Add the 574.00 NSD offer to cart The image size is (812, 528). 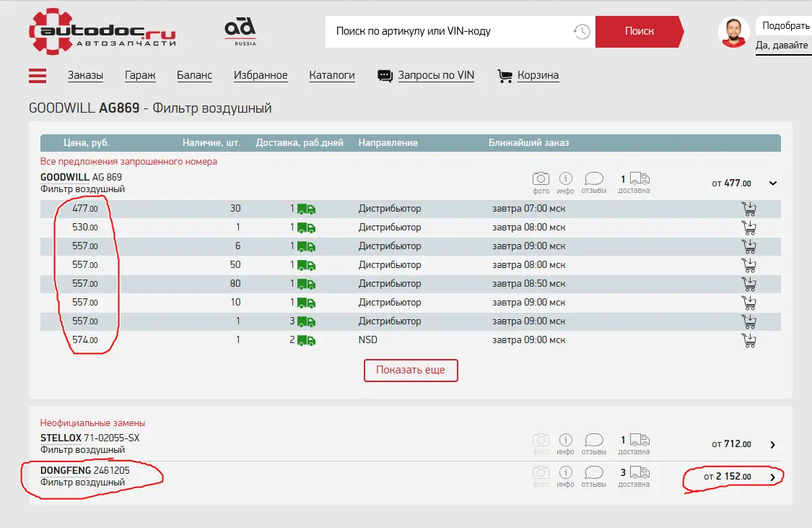pyautogui.click(x=748, y=340)
